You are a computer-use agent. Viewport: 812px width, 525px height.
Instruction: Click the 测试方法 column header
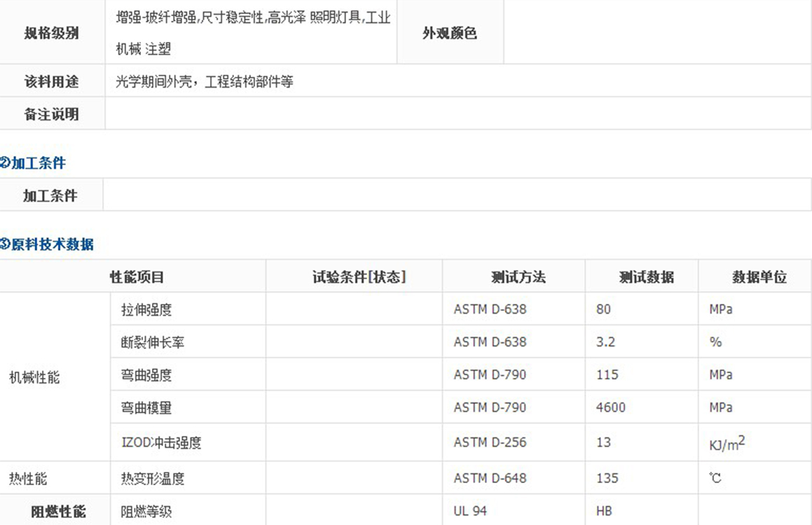(x=518, y=276)
